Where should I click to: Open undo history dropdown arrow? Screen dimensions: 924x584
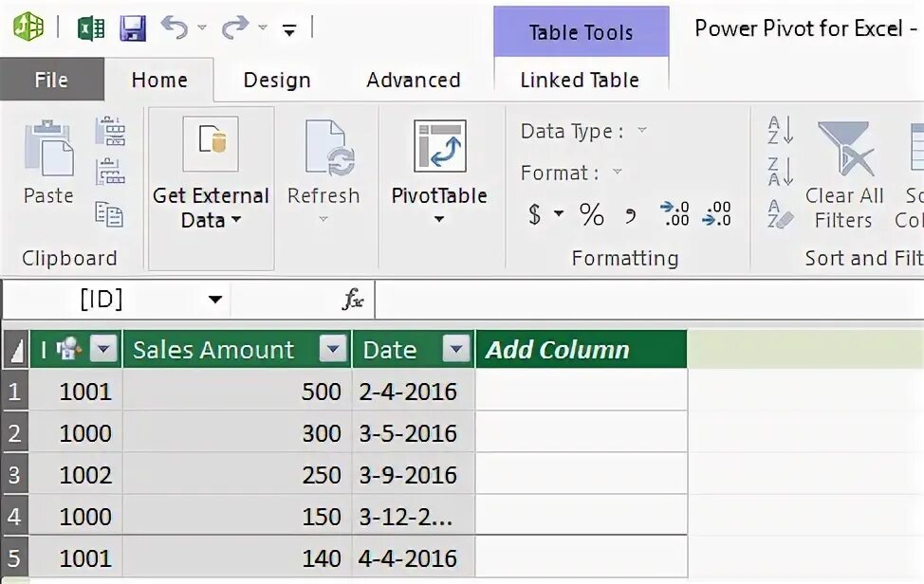[202, 27]
